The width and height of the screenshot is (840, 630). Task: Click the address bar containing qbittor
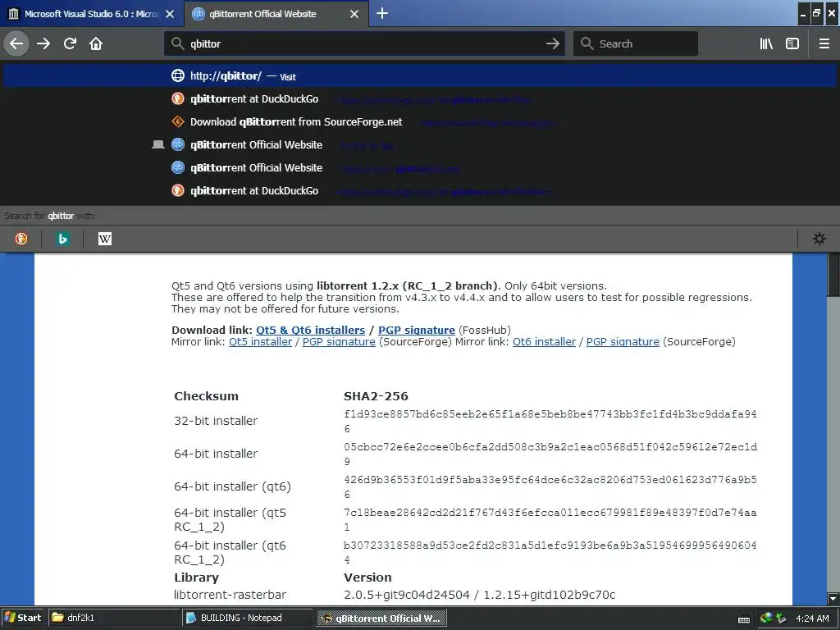364,43
